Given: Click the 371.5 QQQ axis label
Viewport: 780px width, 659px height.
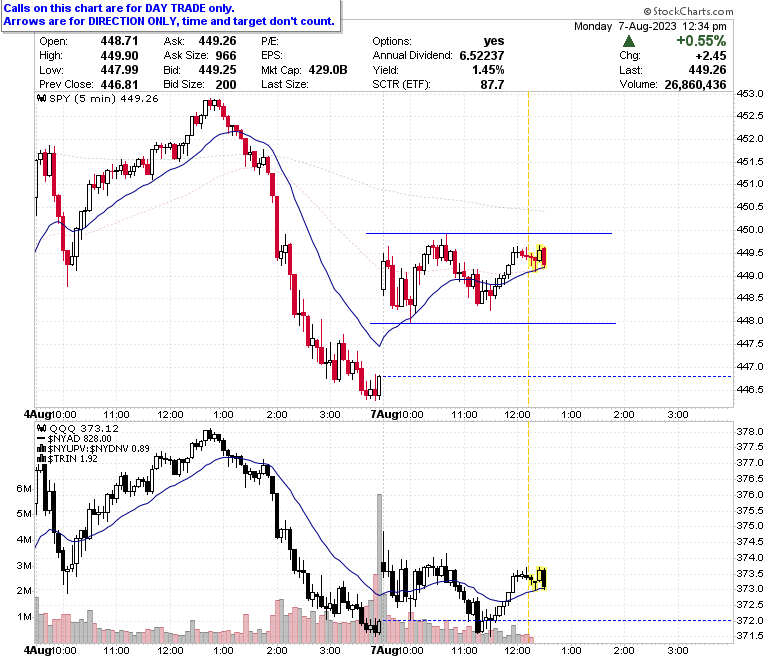Looking at the screenshot, I should click(x=750, y=635).
